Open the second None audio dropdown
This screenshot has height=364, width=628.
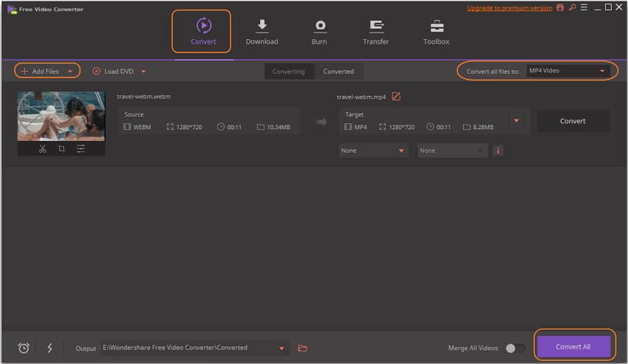coord(452,151)
